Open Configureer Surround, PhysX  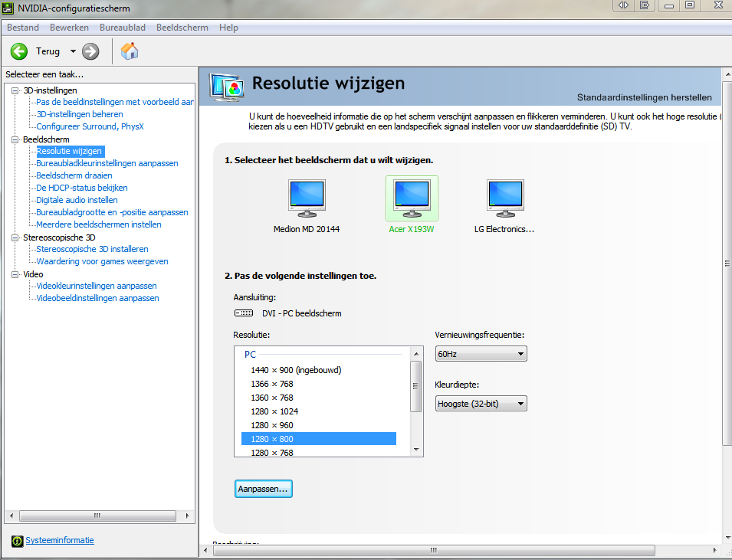90,126
